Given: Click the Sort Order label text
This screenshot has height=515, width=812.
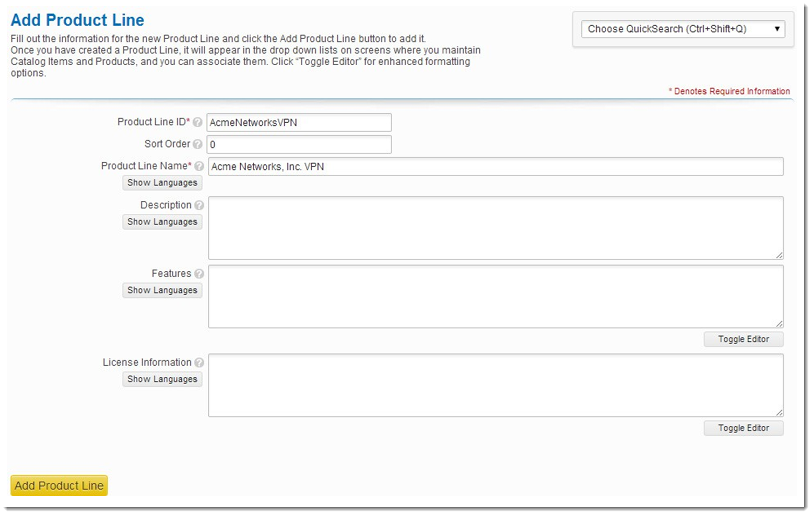Looking at the screenshot, I should tap(167, 143).
